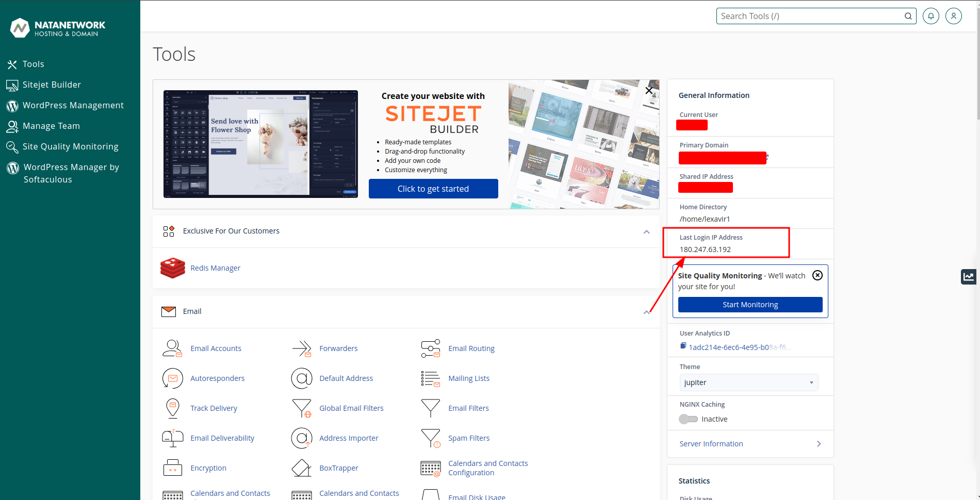Click the BoxTrapper icon
Screen dimensions: 980x500
(x=302, y=468)
